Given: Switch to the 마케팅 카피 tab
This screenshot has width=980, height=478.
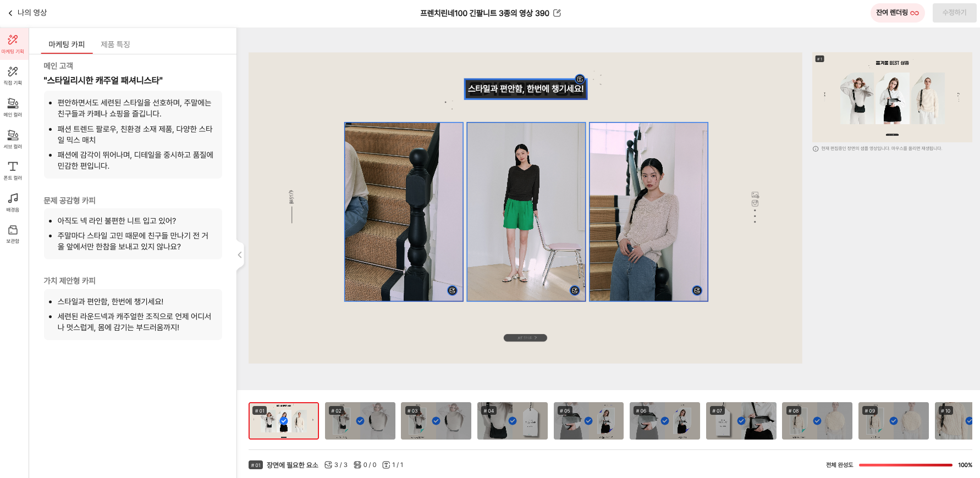Looking at the screenshot, I should [67, 45].
